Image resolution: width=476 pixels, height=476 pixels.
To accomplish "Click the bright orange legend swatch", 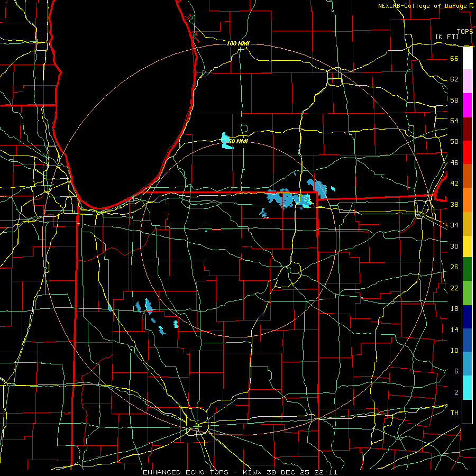I will 467,200.
